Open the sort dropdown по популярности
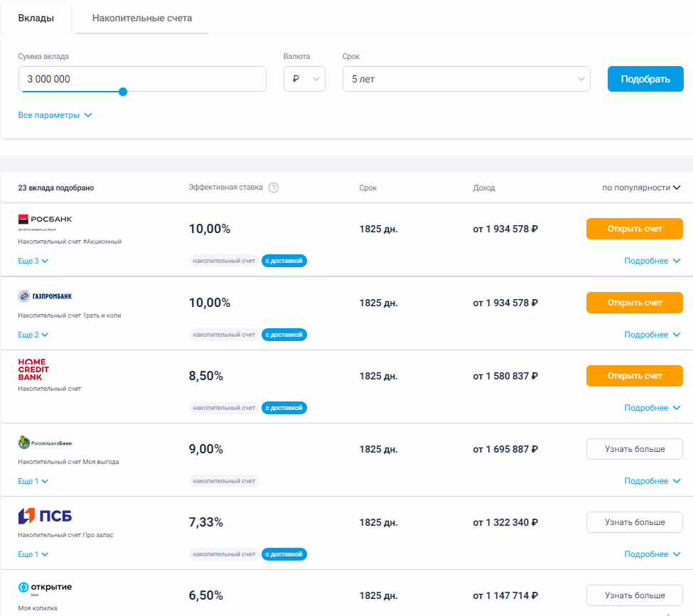This screenshot has width=693, height=616. pyautogui.click(x=641, y=188)
